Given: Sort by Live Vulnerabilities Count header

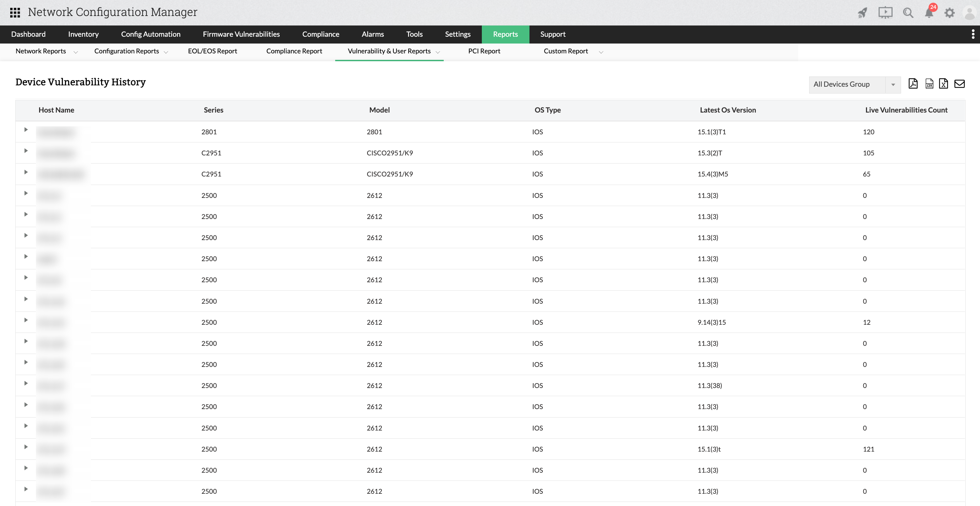Looking at the screenshot, I should [906, 110].
